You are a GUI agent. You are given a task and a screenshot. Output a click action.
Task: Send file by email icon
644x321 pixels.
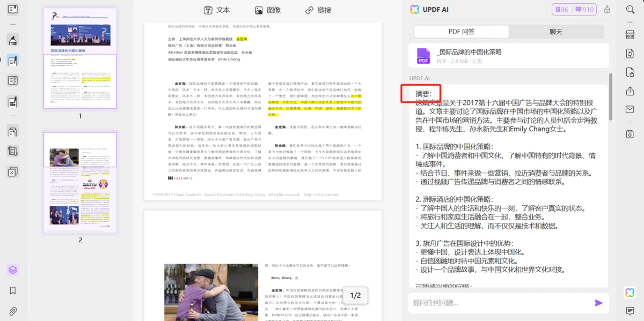click(630, 109)
